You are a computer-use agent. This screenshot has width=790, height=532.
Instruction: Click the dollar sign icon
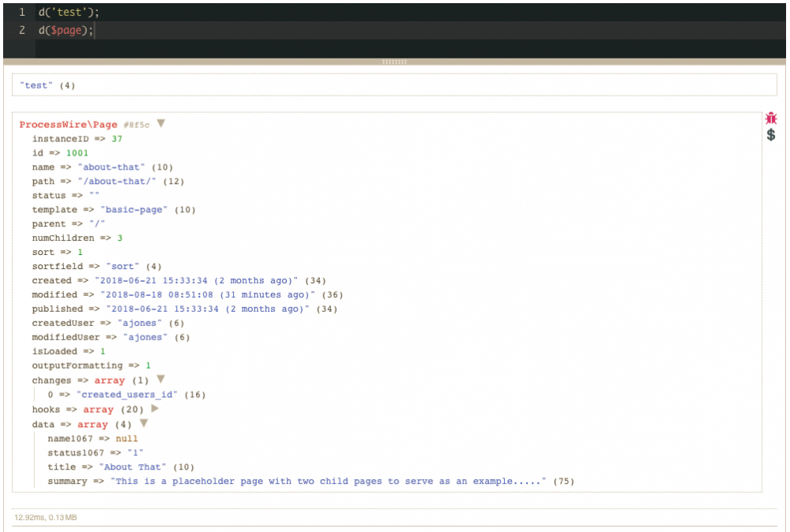click(770, 135)
